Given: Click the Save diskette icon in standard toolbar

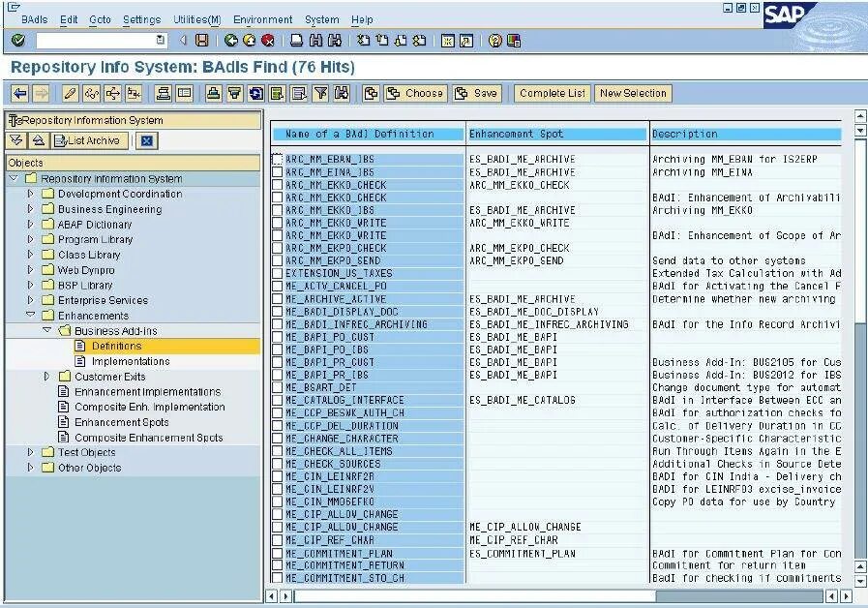Looking at the screenshot, I should [x=202, y=41].
